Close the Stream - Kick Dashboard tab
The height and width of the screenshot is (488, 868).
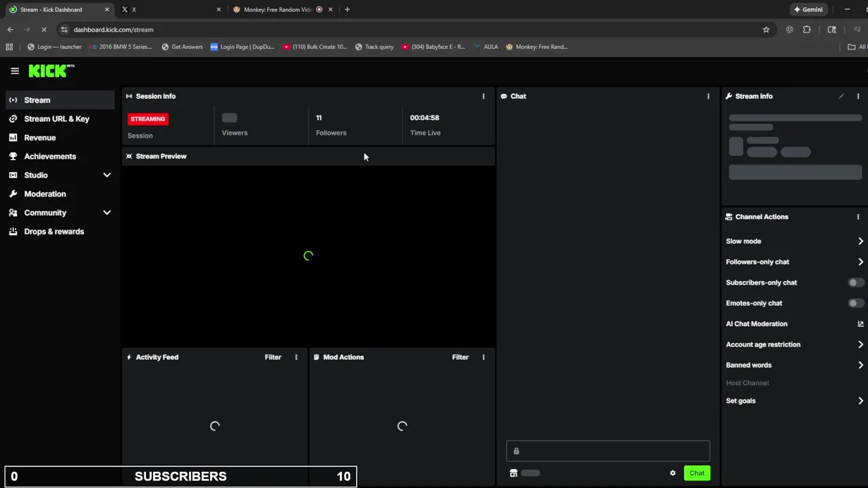click(x=107, y=9)
